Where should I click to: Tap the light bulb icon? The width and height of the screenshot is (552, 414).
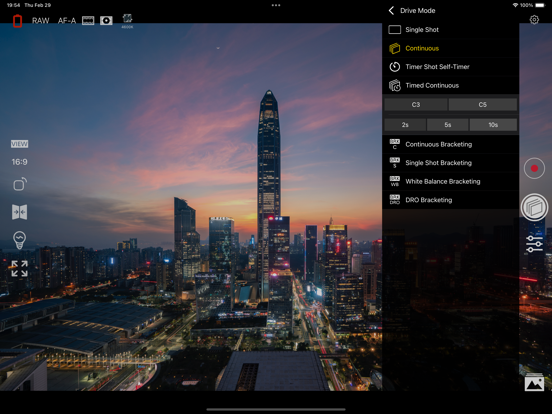tap(19, 240)
